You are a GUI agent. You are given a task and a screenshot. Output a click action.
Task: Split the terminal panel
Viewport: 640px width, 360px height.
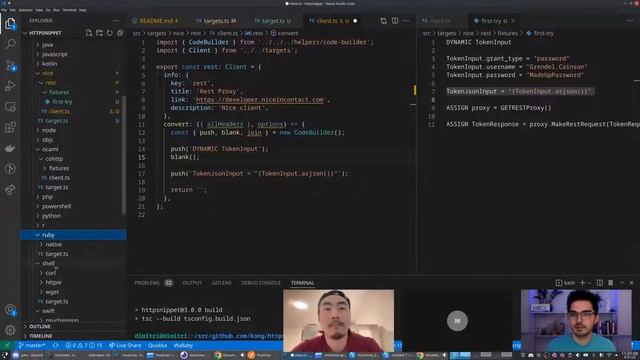coord(600,283)
